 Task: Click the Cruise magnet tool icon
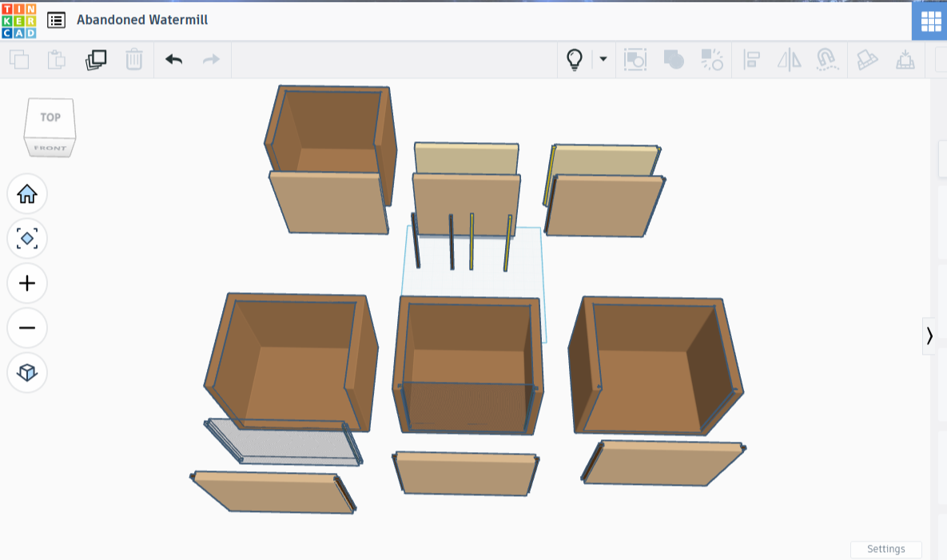(x=827, y=59)
